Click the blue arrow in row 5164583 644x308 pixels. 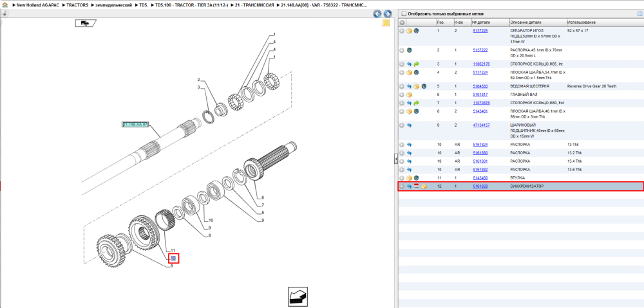[x=409, y=87]
